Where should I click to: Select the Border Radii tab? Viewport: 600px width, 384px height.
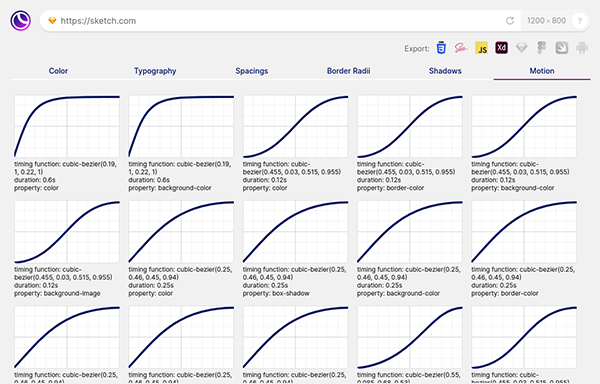(348, 71)
